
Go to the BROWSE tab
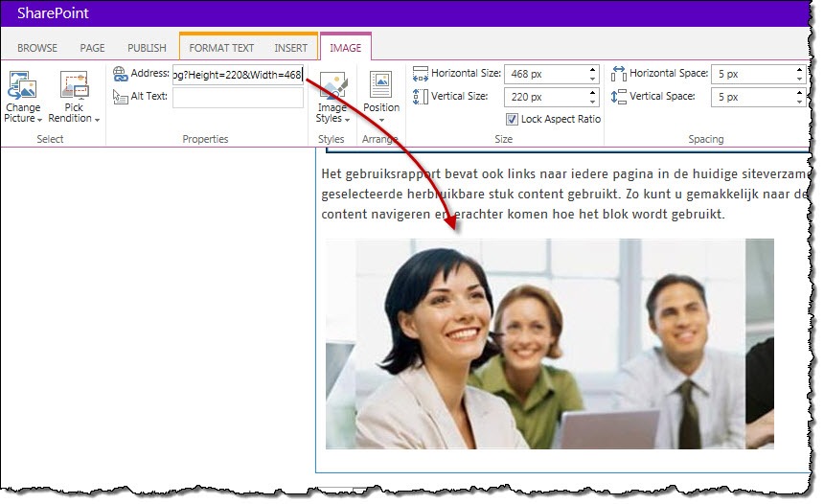click(x=37, y=48)
